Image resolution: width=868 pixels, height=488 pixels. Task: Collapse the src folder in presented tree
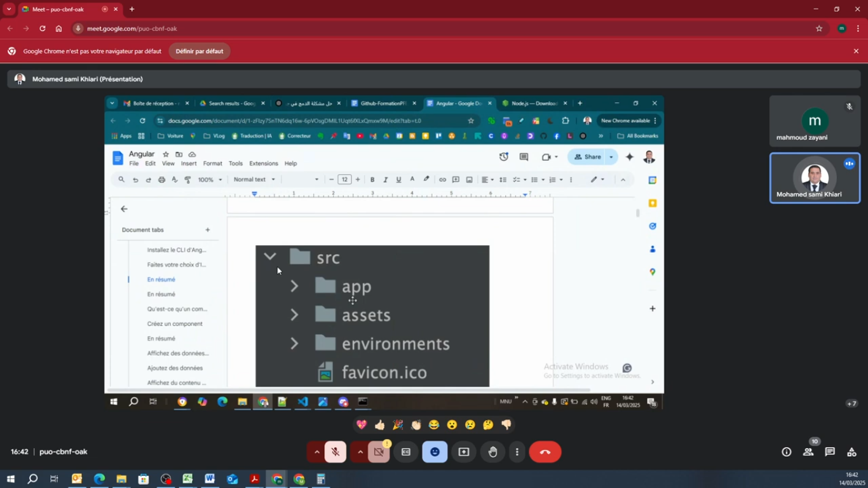(270, 257)
